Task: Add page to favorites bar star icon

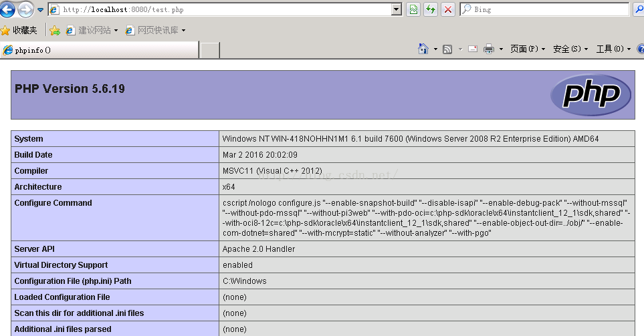Action: pyautogui.click(x=55, y=30)
